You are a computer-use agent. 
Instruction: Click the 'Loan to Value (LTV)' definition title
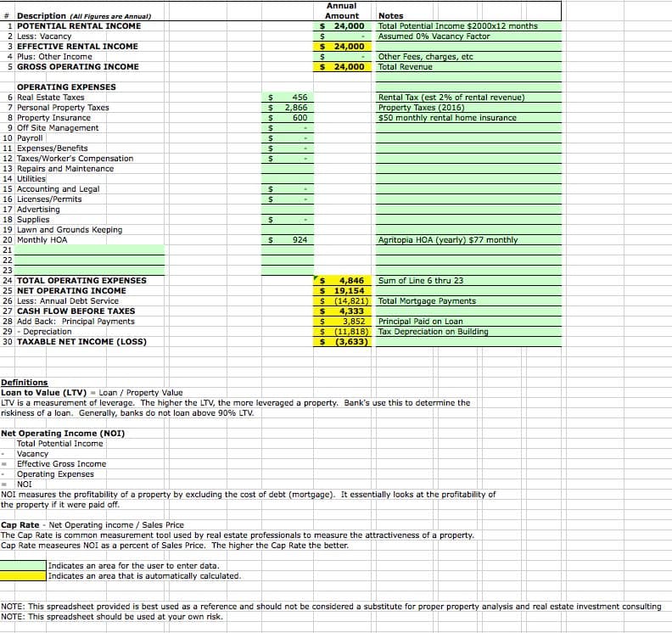pyautogui.click(x=44, y=393)
